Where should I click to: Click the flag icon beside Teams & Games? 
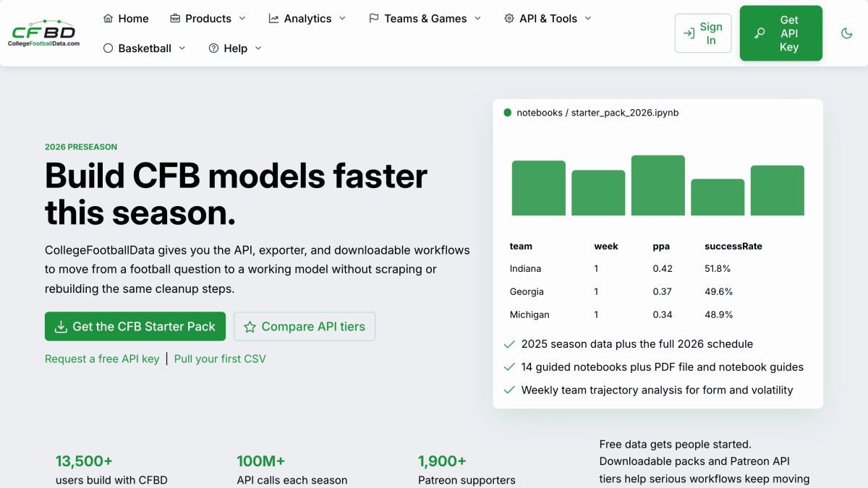click(374, 18)
